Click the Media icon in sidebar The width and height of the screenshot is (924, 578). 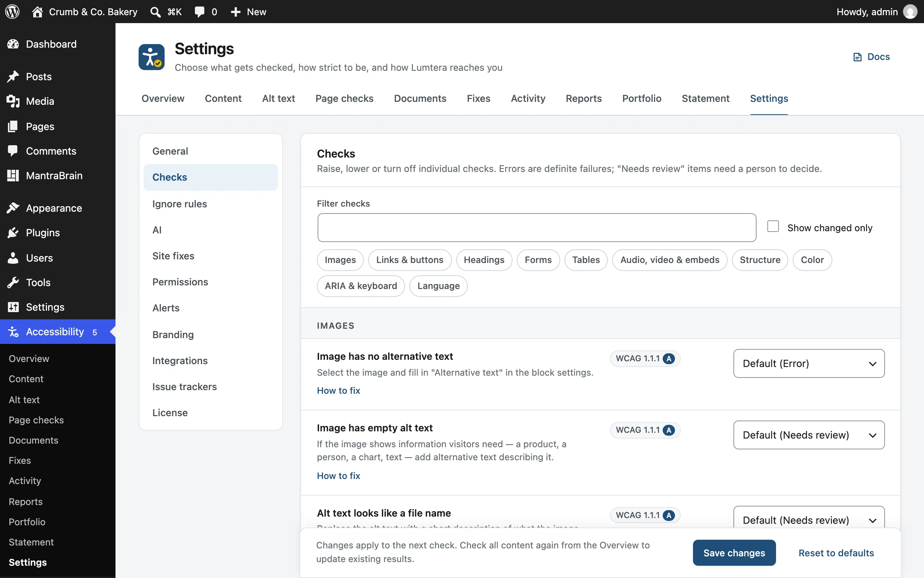(x=13, y=101)
